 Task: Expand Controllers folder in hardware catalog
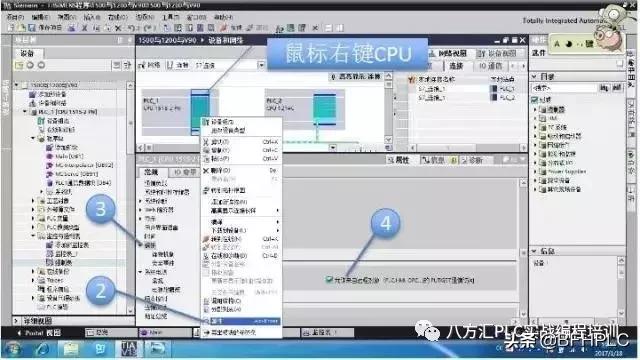tap(535, 109)
